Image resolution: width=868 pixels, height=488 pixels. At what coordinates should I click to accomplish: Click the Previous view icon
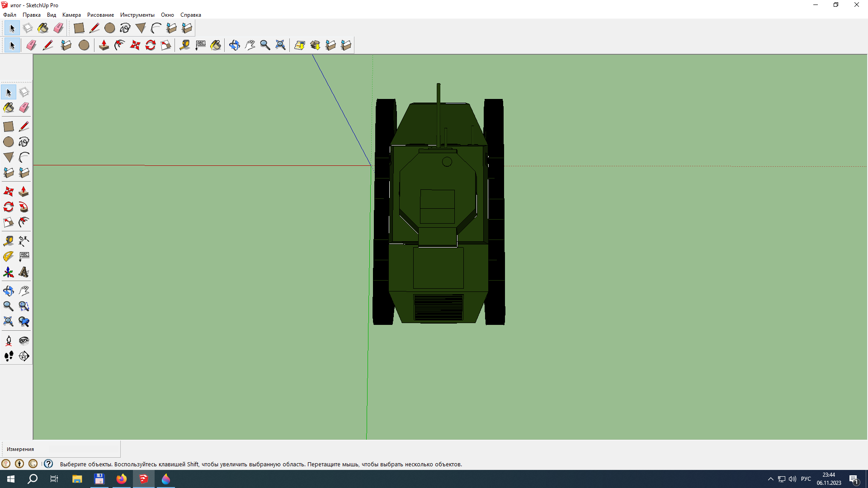(24, 322)
